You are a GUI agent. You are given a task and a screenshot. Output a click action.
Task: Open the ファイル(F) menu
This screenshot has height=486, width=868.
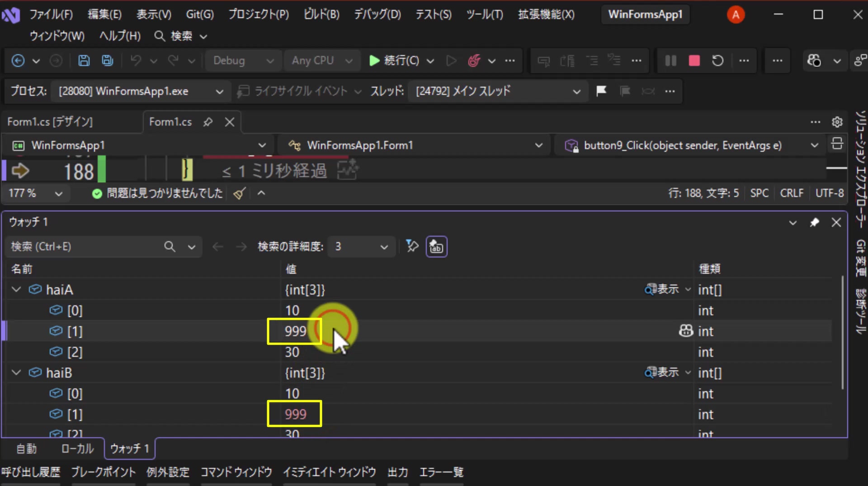[x=51, y=14]
